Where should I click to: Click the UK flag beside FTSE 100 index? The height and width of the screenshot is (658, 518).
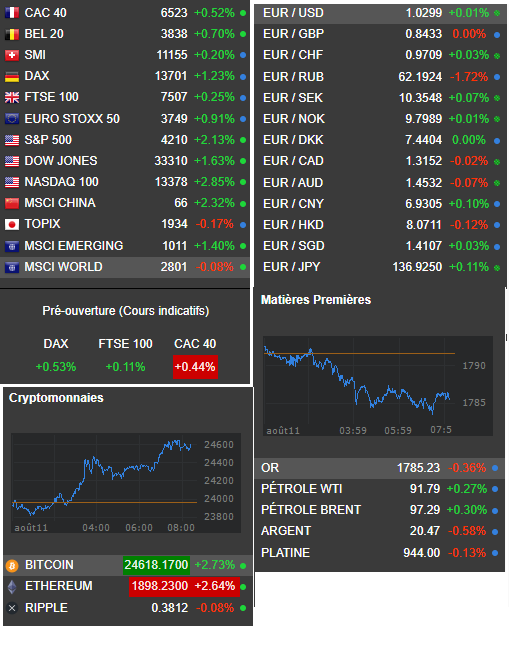pos(12,97)
